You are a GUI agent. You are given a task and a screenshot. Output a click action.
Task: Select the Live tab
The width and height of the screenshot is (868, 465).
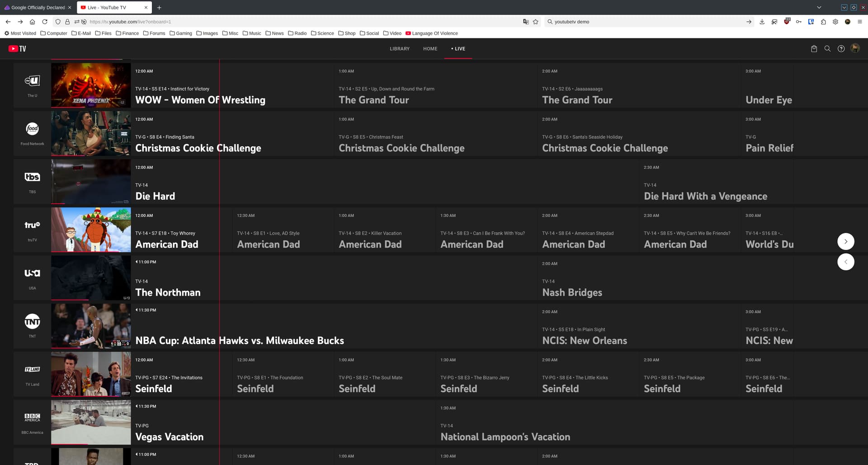click(x=458, y=49)
